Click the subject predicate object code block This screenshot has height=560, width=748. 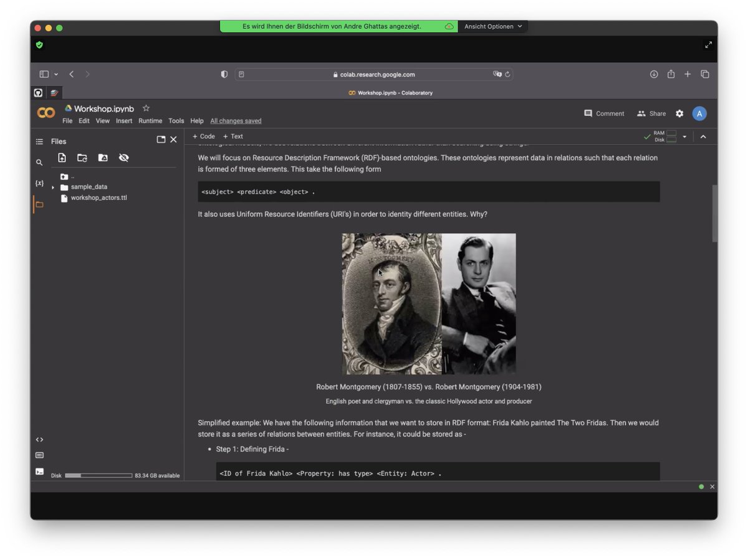tap(429, 192)
